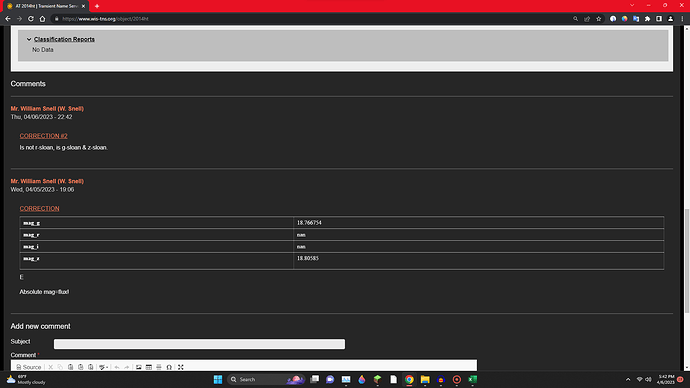Click the Source button in comment editor
690x388 pixels.
(x=29, y=367)
